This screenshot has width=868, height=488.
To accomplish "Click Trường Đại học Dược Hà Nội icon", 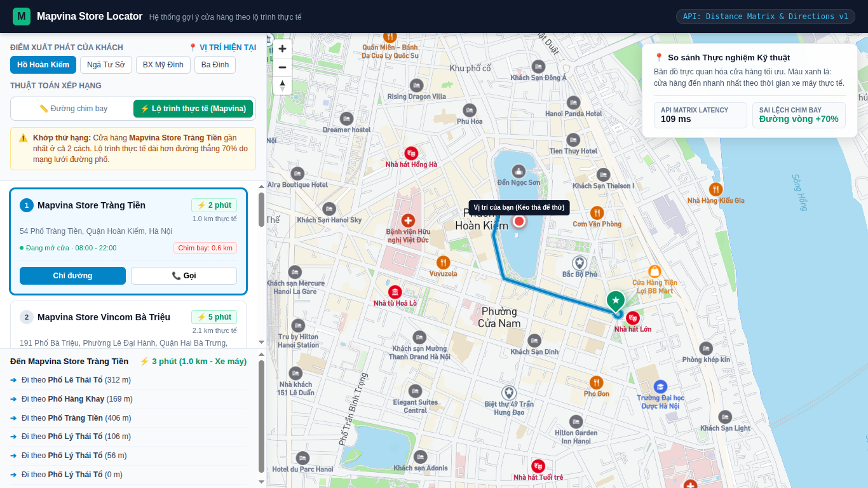I will (x=660, y=386).
